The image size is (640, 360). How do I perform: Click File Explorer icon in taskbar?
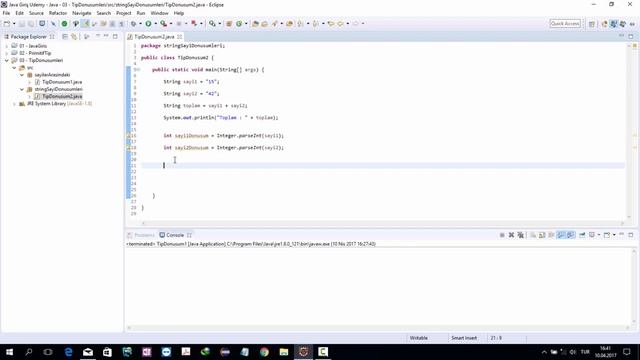pyautogui.click(x=284, y=352)
